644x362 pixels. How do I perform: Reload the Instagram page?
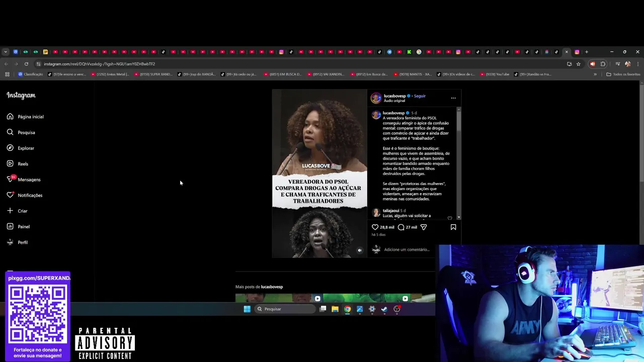26,64
